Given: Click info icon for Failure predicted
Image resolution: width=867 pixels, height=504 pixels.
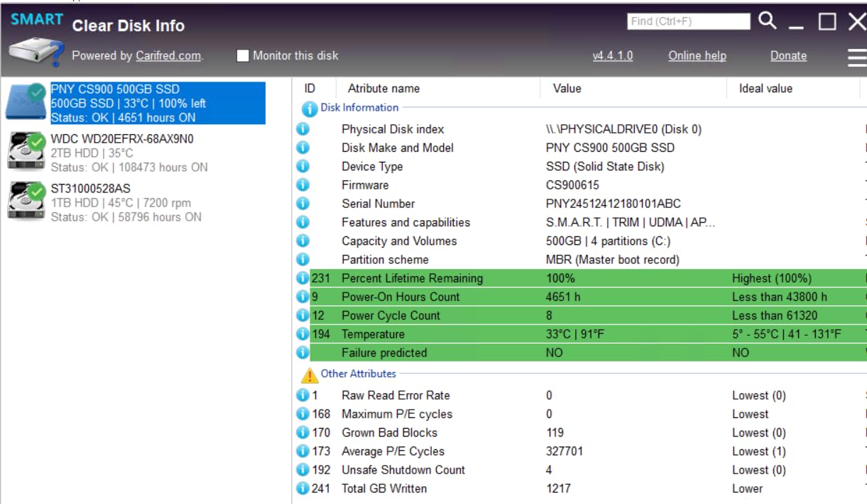Looking at the screenshot, I should (302, 353).
